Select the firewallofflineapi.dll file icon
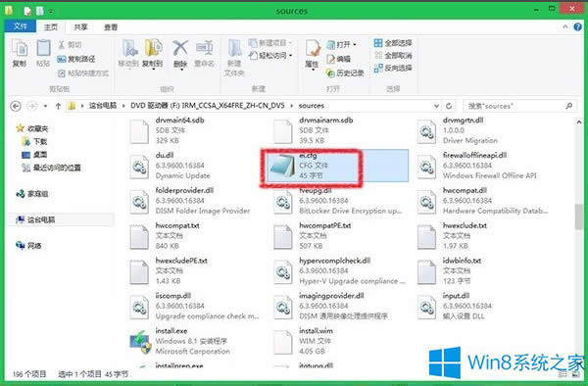The width and height of the screenshot is (588, 386). click(426, 167)
